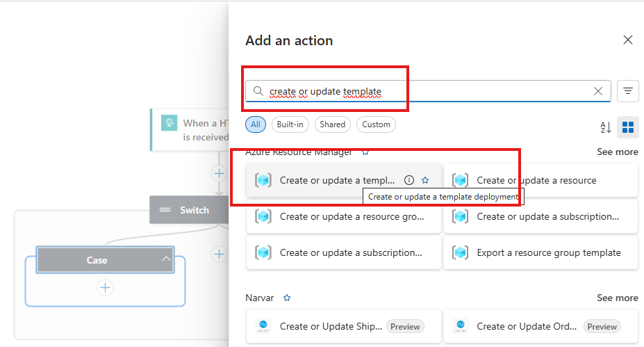Screen dimensions: 644x347
Task: Select the Shared filter pill
Action: click(x=332, y=124)
